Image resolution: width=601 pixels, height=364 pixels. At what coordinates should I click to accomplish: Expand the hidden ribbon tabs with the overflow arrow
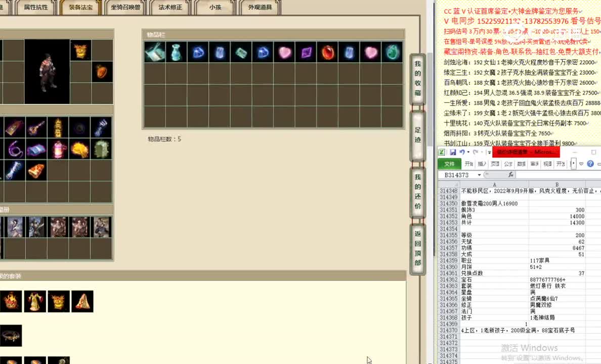574,164
